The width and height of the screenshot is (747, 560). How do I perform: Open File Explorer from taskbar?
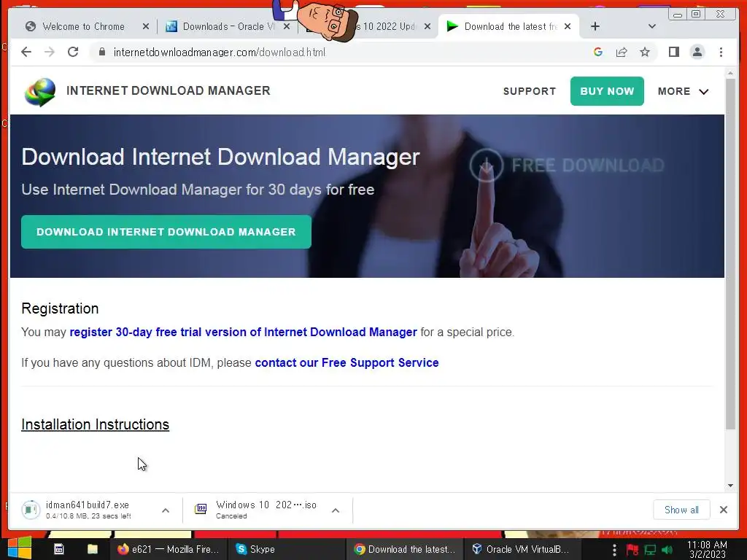[93, 549]
